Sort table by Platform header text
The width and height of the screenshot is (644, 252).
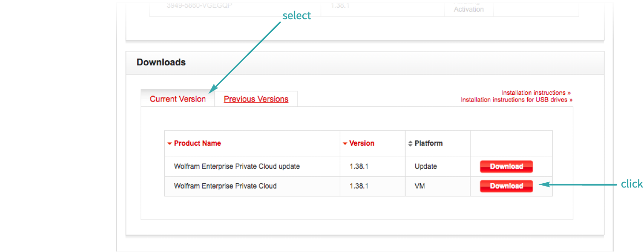coord(428,143)
